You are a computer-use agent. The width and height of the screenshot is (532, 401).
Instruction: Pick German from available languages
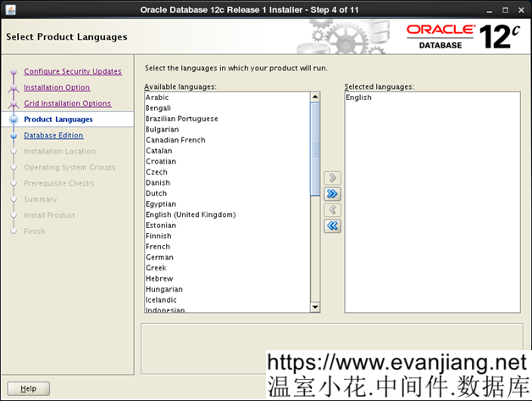pyautogui.click(x=159, y=257)
